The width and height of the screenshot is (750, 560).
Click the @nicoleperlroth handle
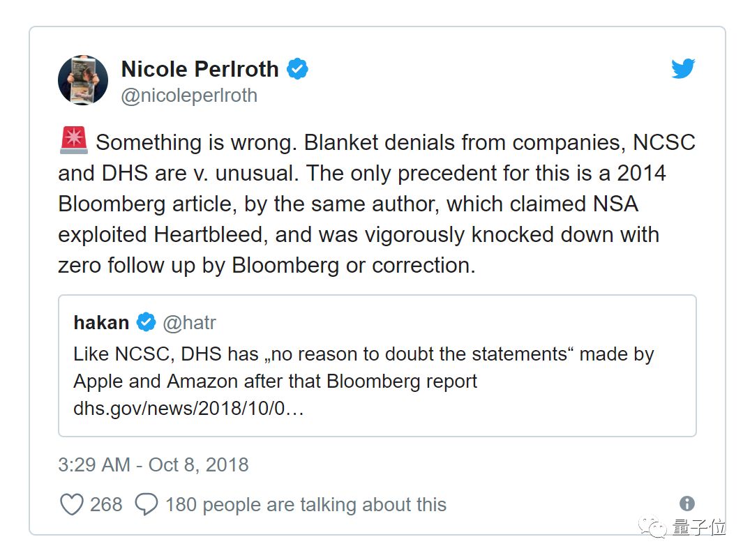point(189,96)
